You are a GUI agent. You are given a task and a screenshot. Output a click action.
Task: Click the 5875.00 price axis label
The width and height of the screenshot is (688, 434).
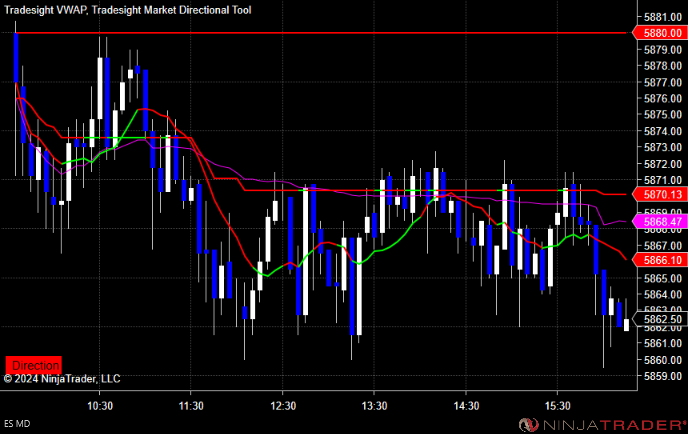[663, 115]
